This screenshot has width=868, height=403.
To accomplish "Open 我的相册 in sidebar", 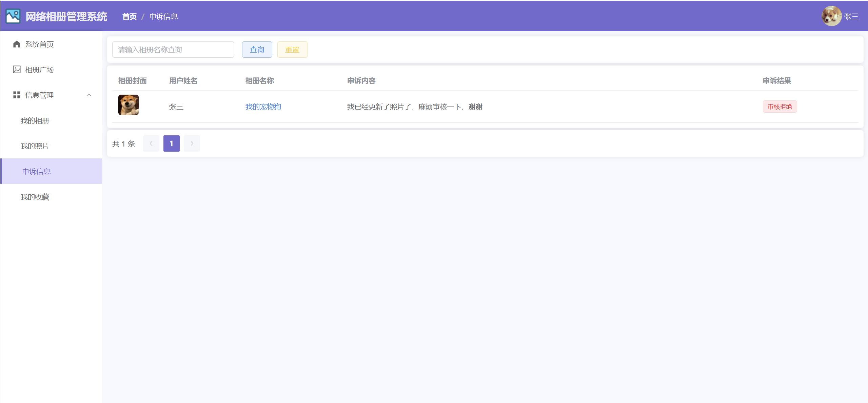I will [35, 120].
